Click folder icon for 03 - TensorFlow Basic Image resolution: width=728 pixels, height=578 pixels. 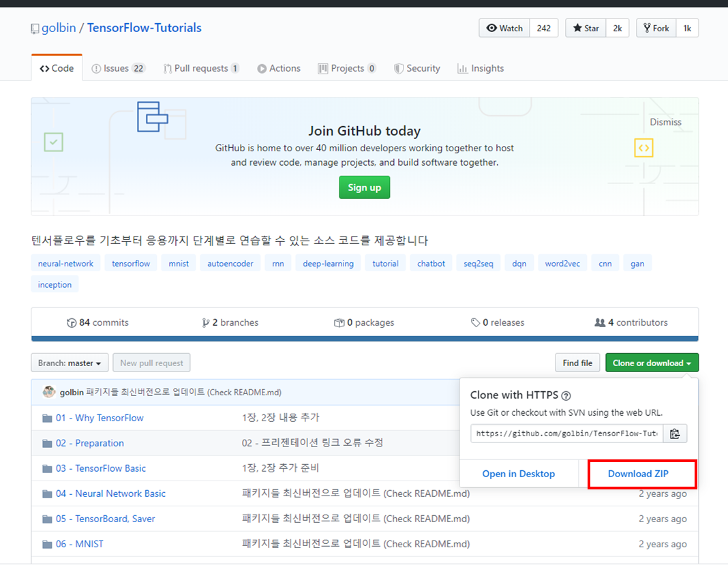(x=47, y=468)
